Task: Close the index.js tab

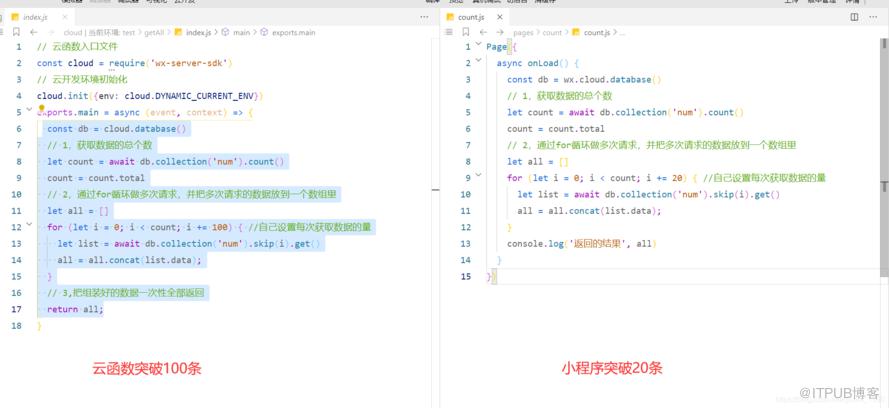Action: (x=64, y=18)
